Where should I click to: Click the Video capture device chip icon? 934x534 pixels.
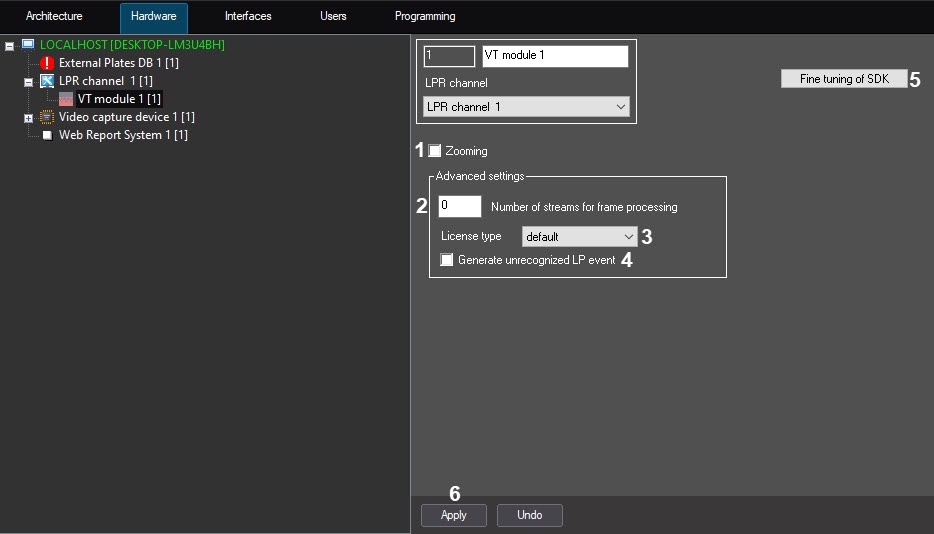tap(47, 117)
